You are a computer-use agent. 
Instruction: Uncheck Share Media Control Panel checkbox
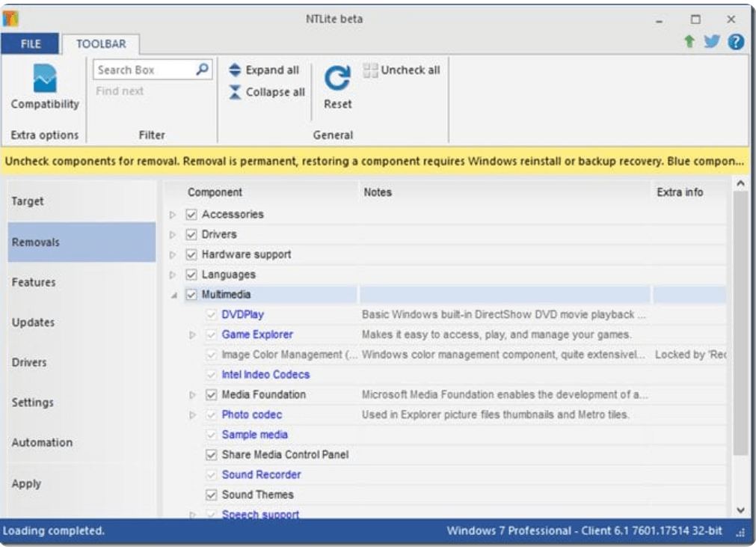[x=212, y=455]
